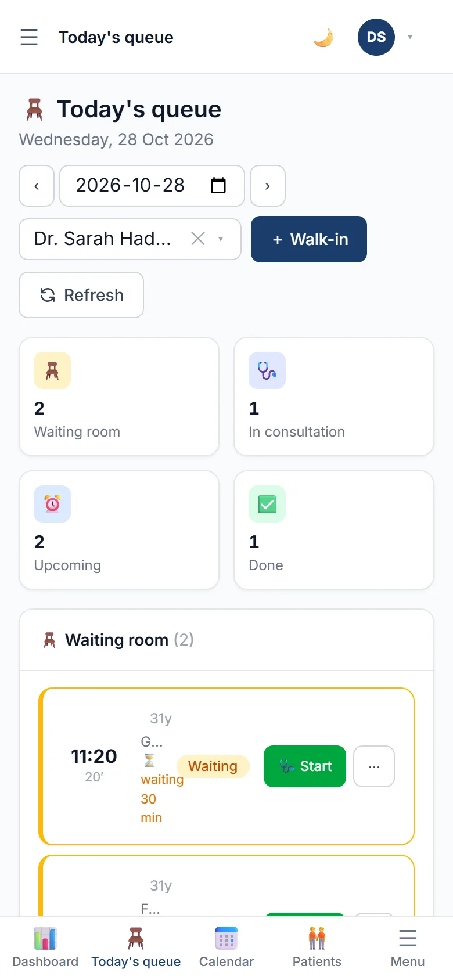This screenshot has height=980, width=453.
Task: Open Patients tab in bottom navigation
Action: pyautogui.click(x=317, y=948)
